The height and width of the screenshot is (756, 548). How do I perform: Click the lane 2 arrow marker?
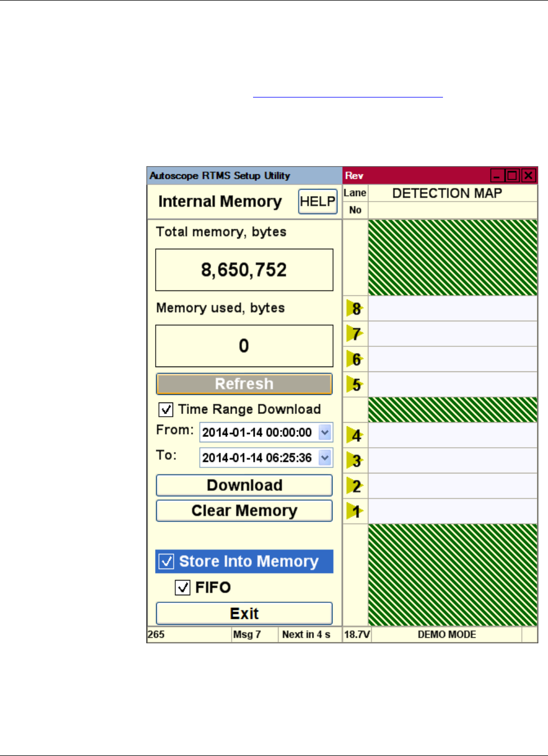point(355,486)
